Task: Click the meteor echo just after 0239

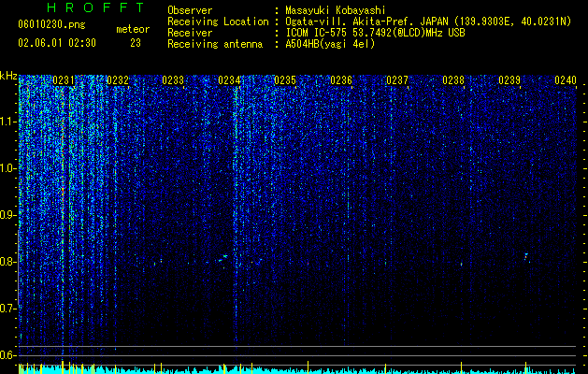Action: point(526,257)
